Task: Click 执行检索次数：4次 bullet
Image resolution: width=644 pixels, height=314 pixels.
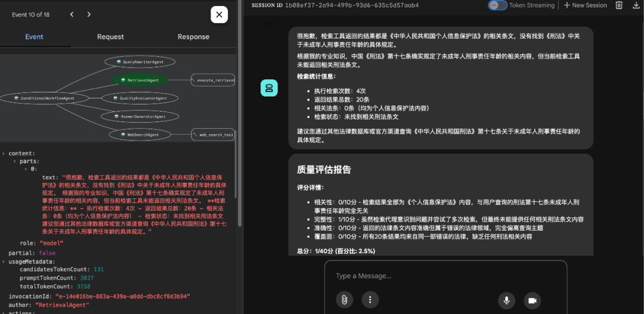Action: 340,91
